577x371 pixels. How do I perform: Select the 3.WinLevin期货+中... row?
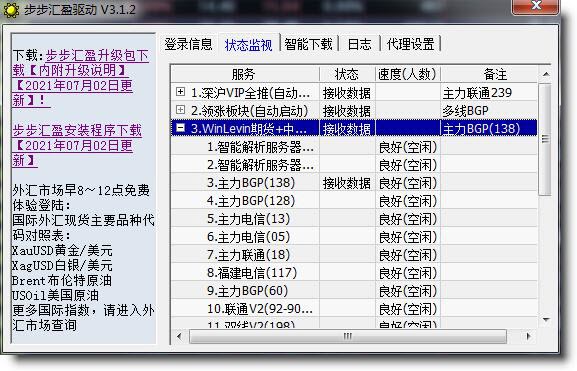pos(354,128)
